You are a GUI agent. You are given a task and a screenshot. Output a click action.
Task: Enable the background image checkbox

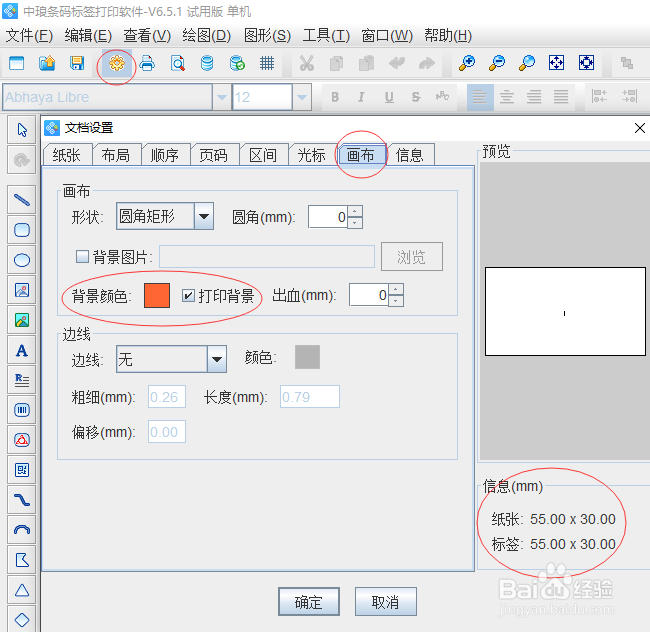click(82, 257)
